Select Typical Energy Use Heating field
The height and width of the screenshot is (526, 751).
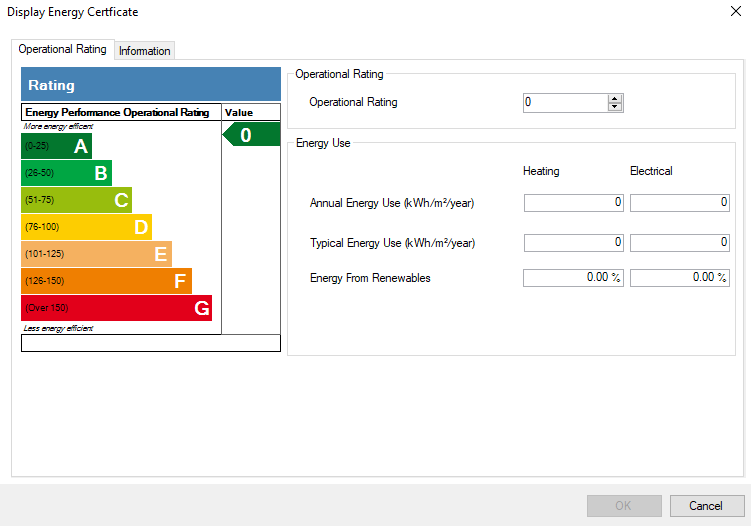click(573, 242)
